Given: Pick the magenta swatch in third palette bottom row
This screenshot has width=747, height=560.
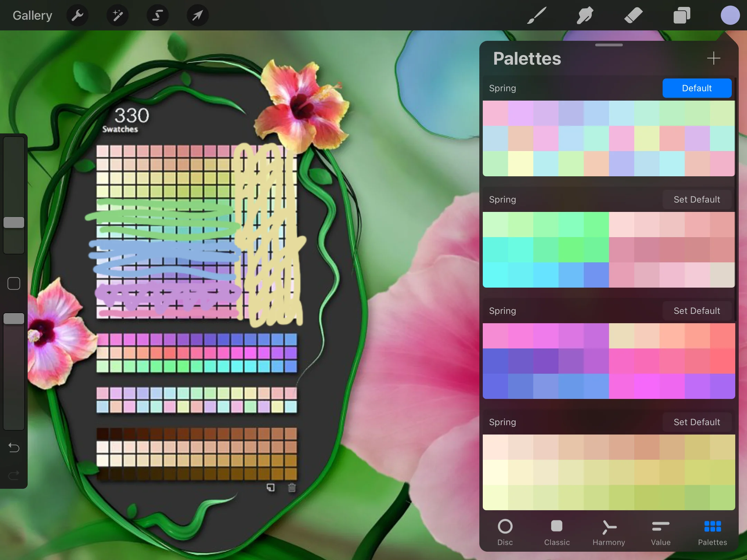Looking at the screenshot, I should (647, 386).
